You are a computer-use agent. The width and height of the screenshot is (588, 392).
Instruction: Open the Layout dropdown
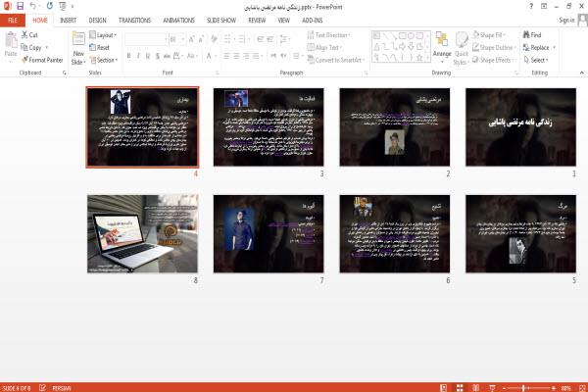pos(103,35)
